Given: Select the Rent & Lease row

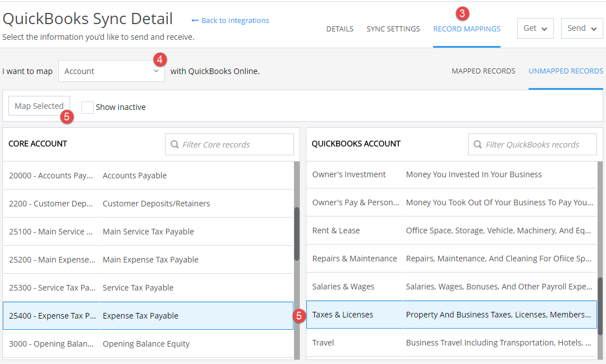Looking at the screenshot, I should pyautogui.click(x=451, y=231).
